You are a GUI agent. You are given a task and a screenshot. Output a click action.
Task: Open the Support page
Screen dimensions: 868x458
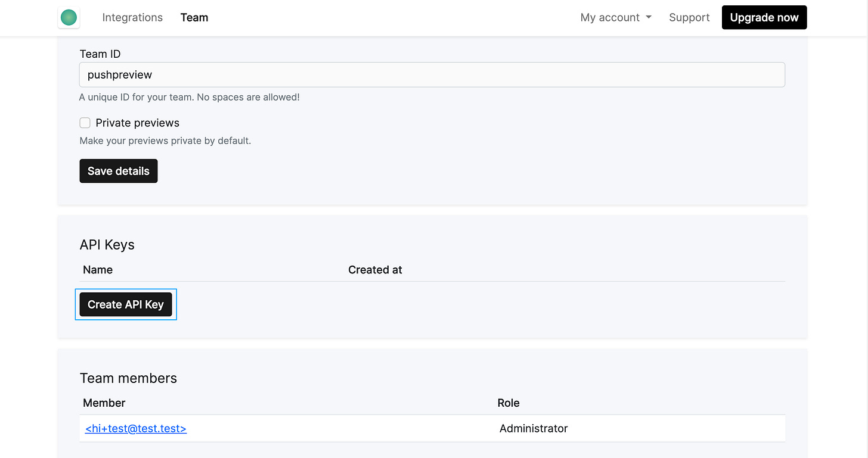[689, 17]
